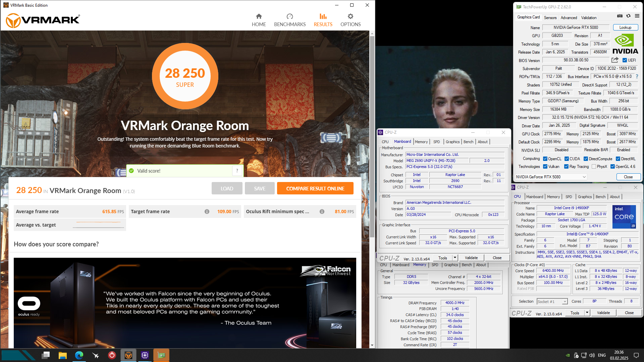Open Task View on the taskbar
644x362 pixels.
click(46, 355)
